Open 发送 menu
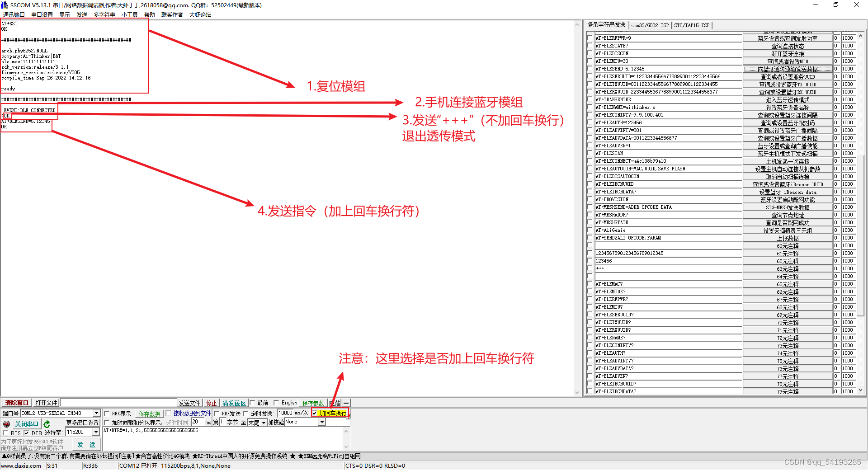Image resolution: width=868 pixels, height=470 pixels. click(82, 15)
